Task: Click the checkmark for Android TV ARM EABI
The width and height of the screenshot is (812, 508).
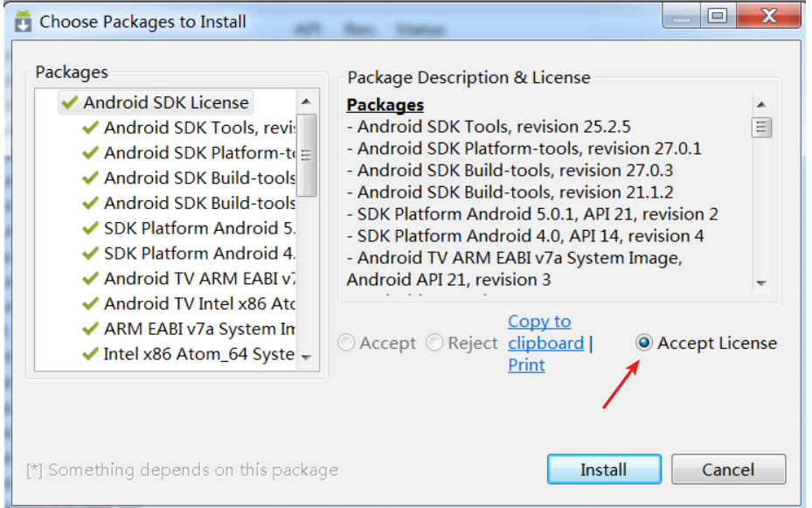Action: click(91, 278)
